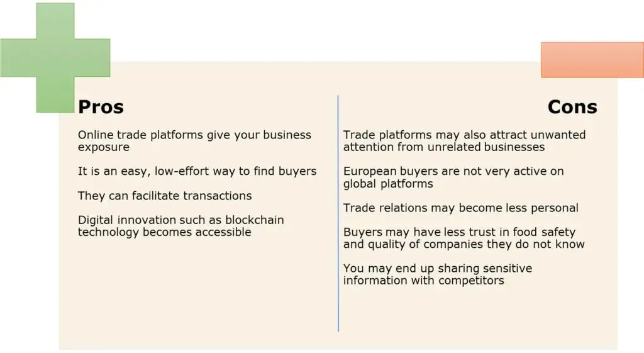Viewport: 644px width, 353px height.
Task: Click 'You may end up sharing sensitive' line
Action: [438, 268]
